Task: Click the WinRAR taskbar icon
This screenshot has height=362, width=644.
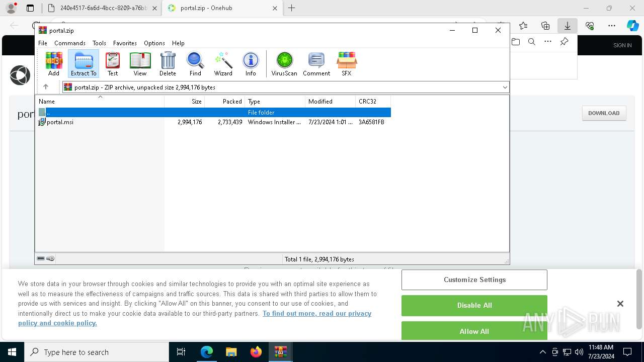Action: pos(281,352)
